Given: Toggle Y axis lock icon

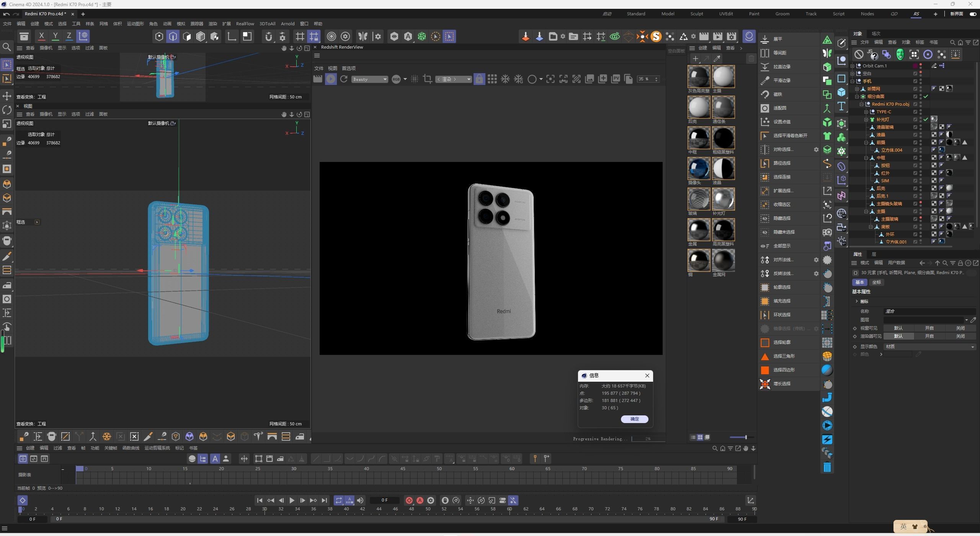Looking at the screenshot, I should (56, 36).
